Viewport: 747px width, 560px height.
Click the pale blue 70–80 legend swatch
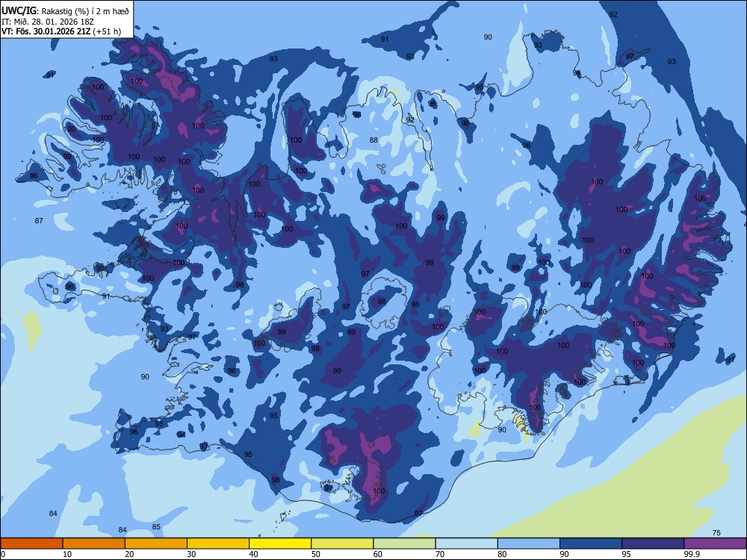point(466,544)
